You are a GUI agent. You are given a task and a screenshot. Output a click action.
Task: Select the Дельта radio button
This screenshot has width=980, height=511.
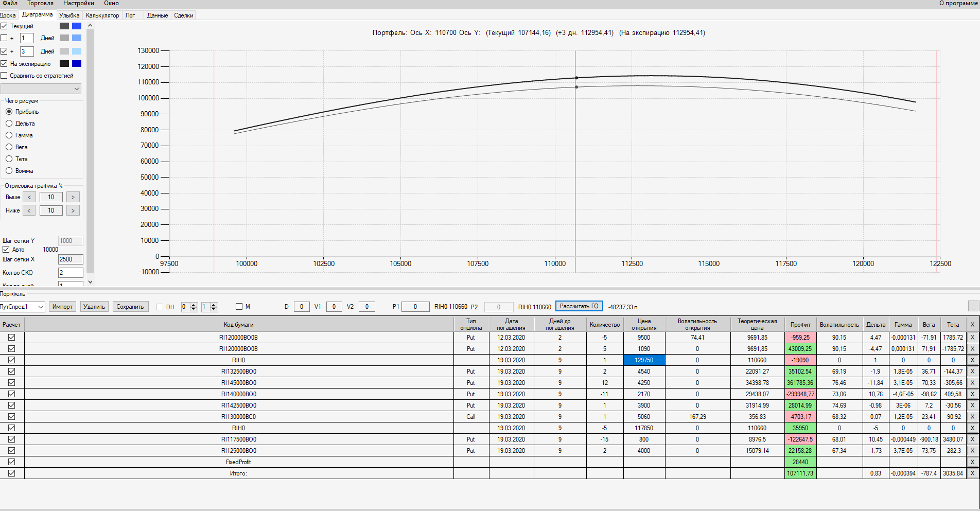tap(9, 124)
